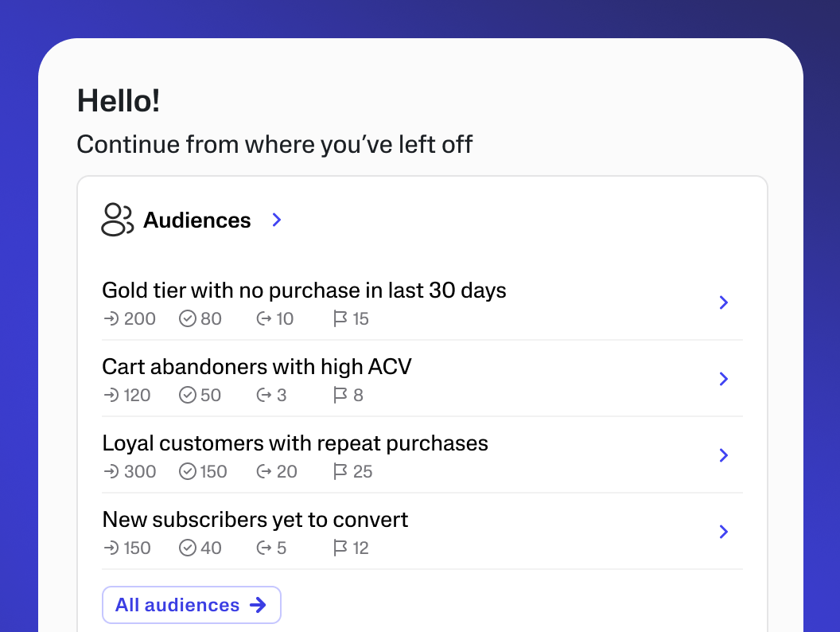The width and height of the screenshot is (840, 632).
Task: Open Cart abandoners row chevron
Action: pyautogui.click(x=723, y=379)
